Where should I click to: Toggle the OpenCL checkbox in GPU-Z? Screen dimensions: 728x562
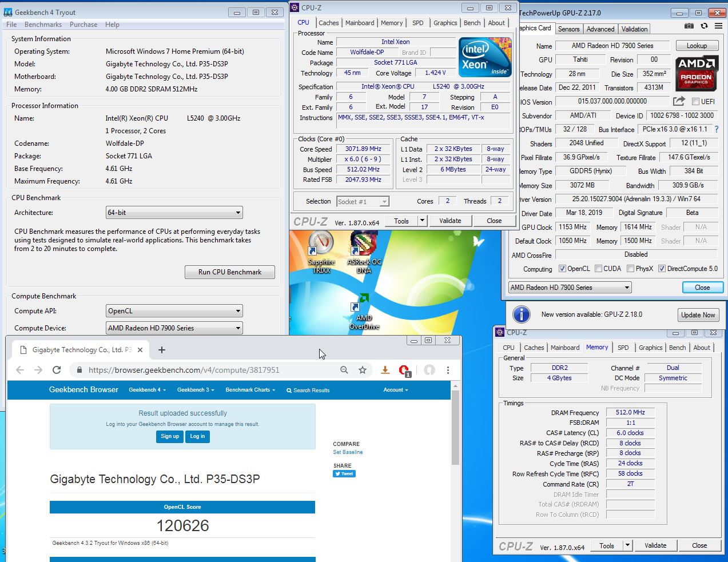coord(562,269)
